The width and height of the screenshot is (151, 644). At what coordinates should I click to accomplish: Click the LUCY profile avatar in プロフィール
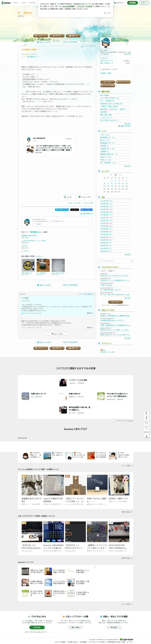106,43
